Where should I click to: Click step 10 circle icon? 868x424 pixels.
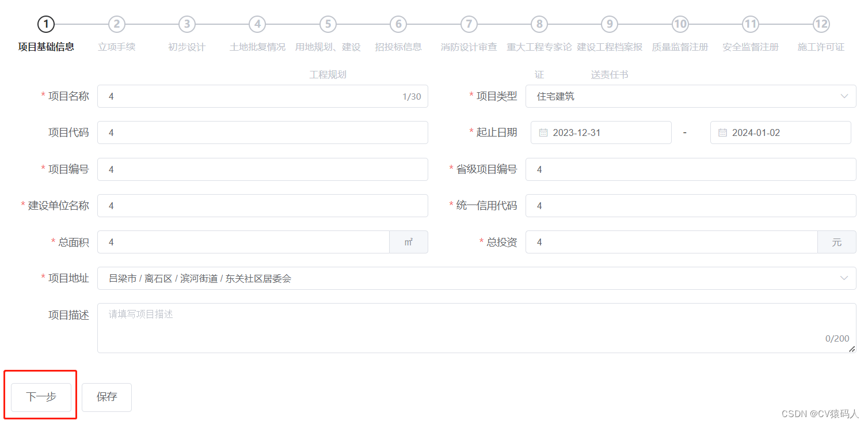[680, 24]
